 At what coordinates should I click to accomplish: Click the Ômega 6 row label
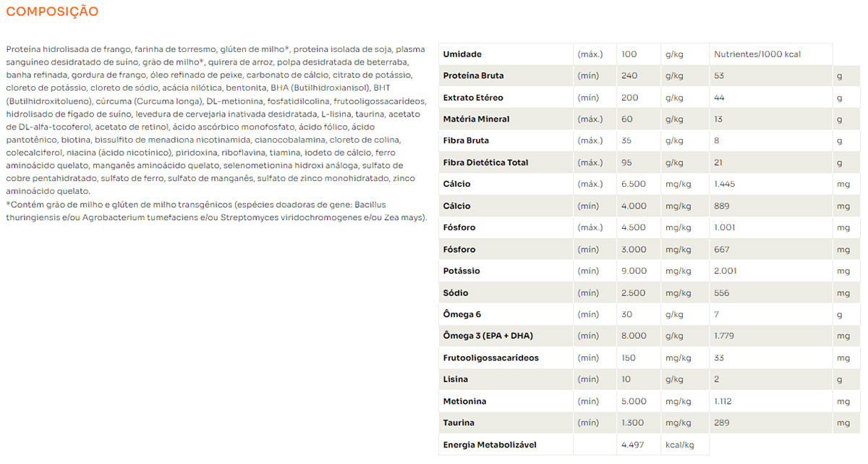coord(461,314)
